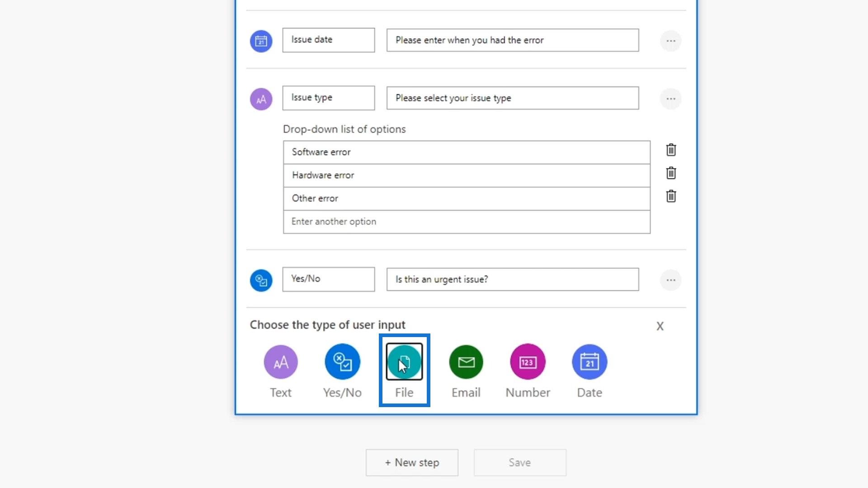Choose the Date input type icon

[589, 362]
